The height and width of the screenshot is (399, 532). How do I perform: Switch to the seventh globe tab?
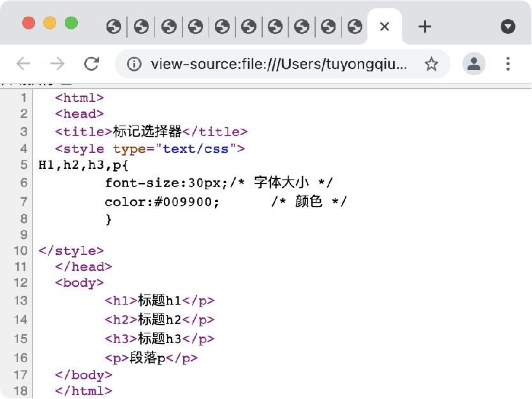275,26
